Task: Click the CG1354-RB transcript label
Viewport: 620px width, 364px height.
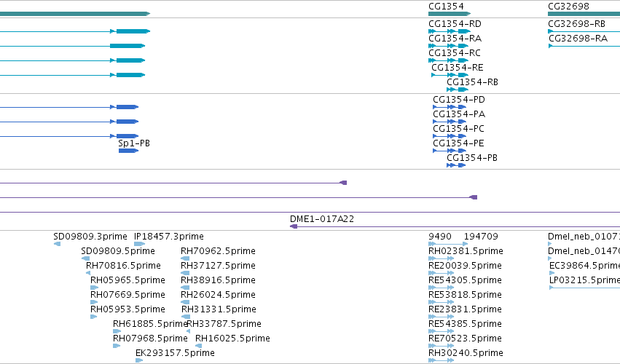Action: click(x=472, y=82)
